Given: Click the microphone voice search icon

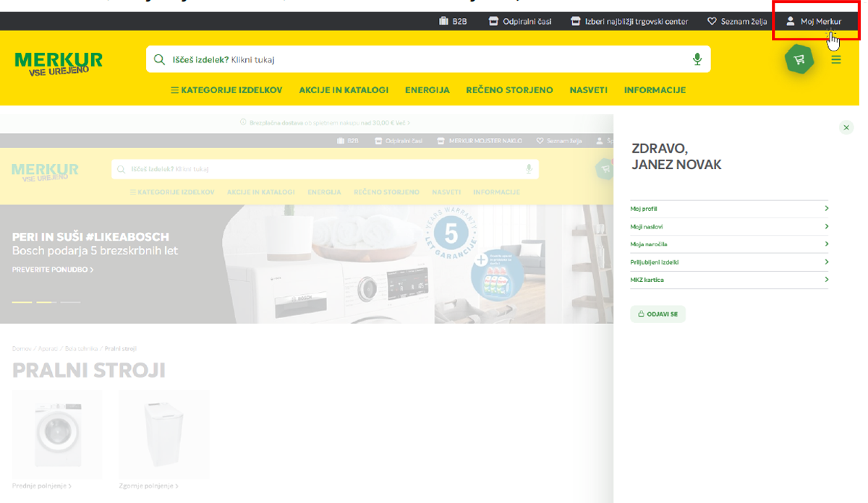Looking at the screenshot, I should pyautogui.click(x=697, y=59).
